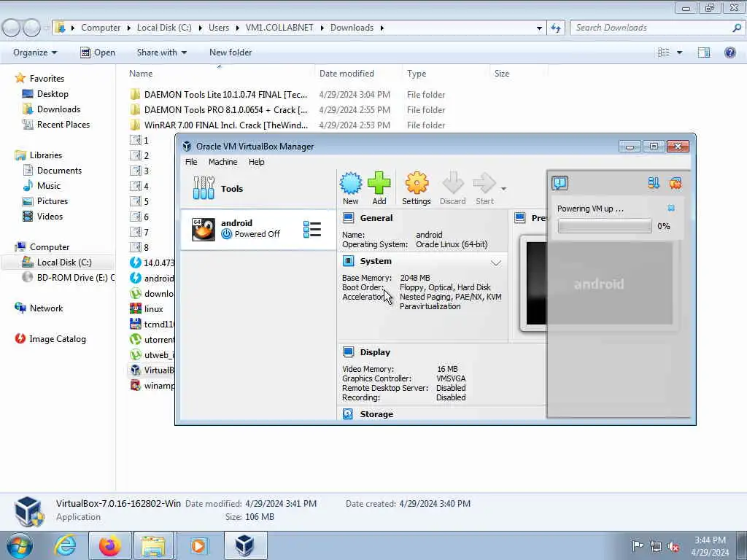
Task: Click the Powering VM up progress bar
Action: [605, 226]
